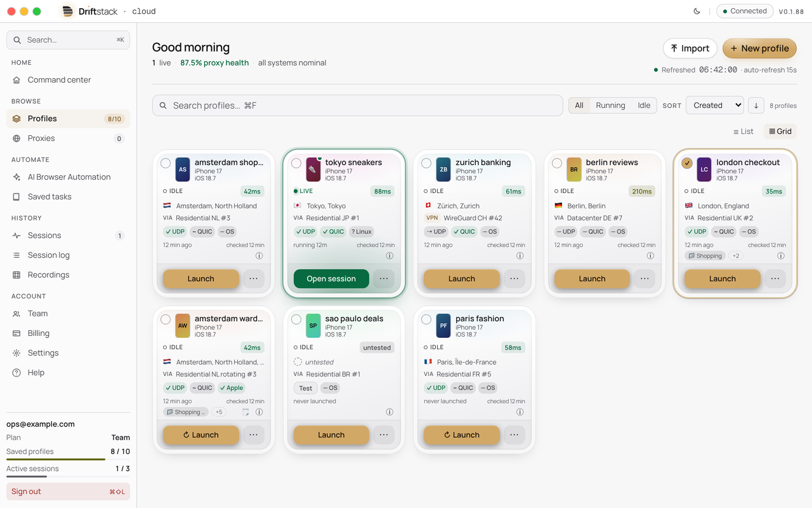This screenshot has height=508, width=812.
Task: Click the New profile button
Action: coord(759,48)
